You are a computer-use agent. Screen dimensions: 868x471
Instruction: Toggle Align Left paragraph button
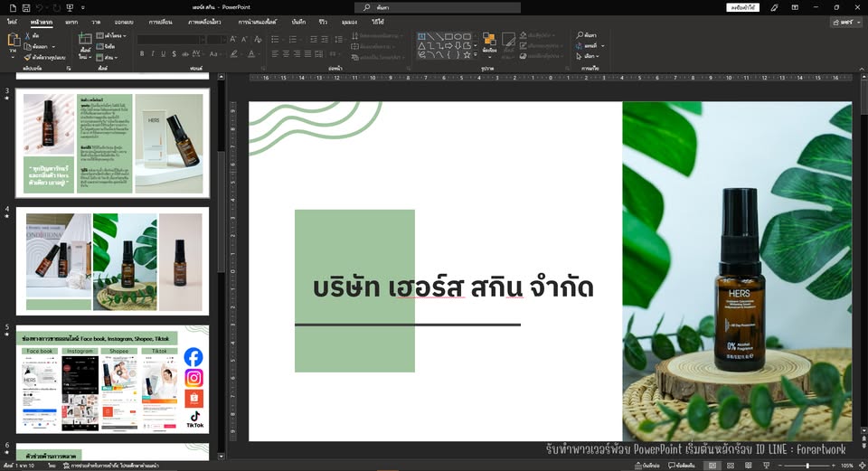pyautogui.click(x=275, y=53)
